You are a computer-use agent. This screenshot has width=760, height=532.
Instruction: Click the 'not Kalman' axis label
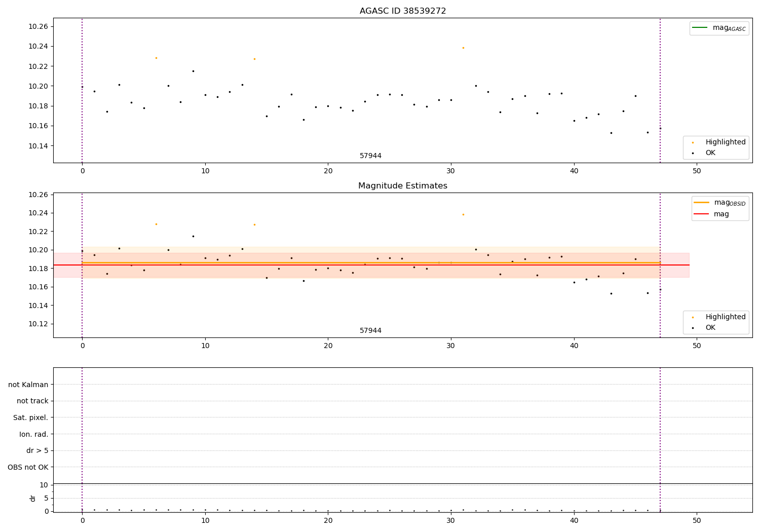(x=28, y=385)
